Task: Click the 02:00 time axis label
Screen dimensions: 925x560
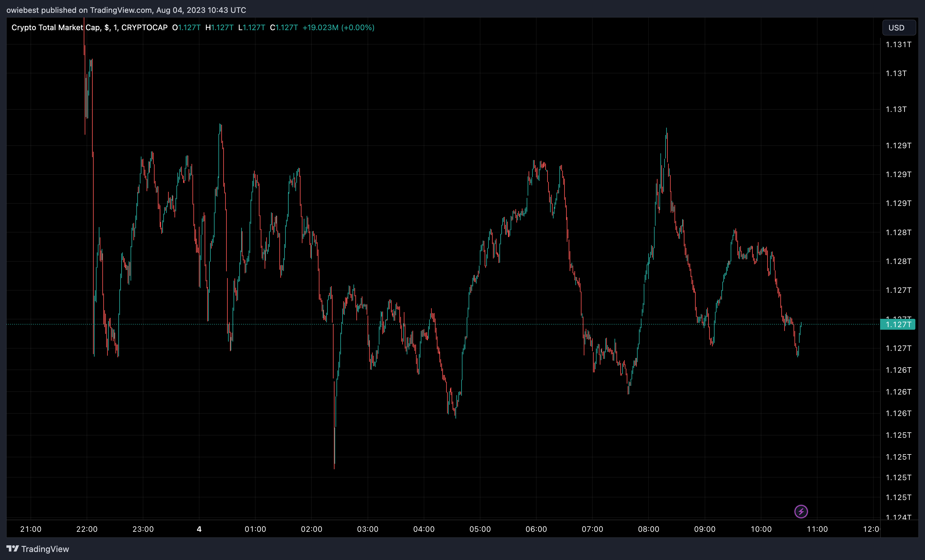Action: coord(311,529)
